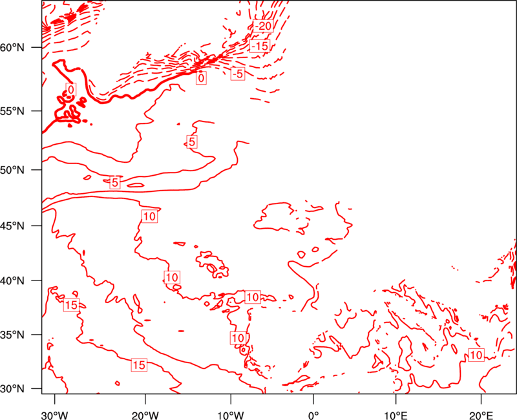The height and width of the screenshot is (420, 517).
Task: Select the 10°W longitude axis label
Action: click(231, 415)
